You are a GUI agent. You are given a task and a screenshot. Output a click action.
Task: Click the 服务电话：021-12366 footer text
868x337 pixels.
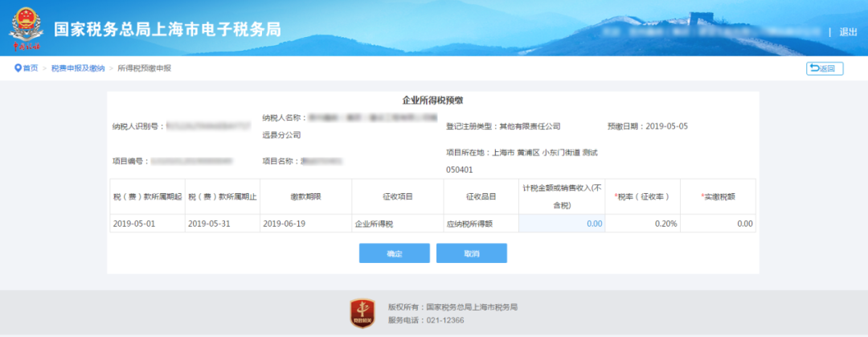tap(426, 320)
